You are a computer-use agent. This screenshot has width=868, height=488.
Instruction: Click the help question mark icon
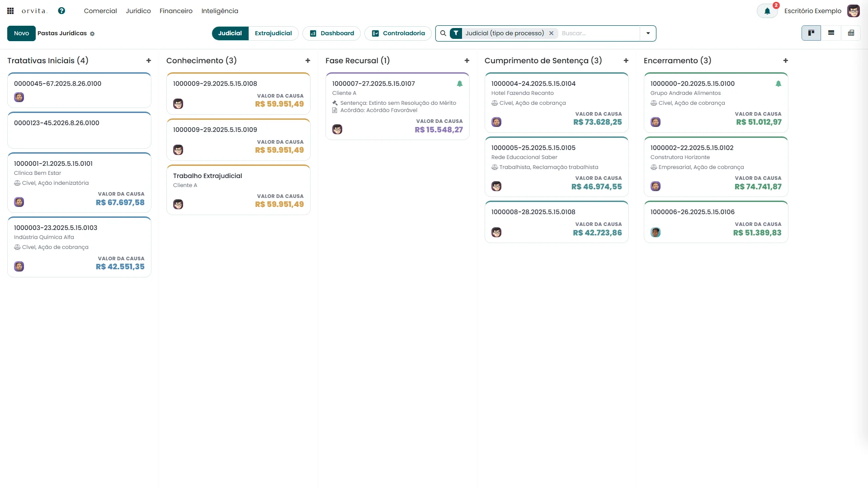pos(61,11)
